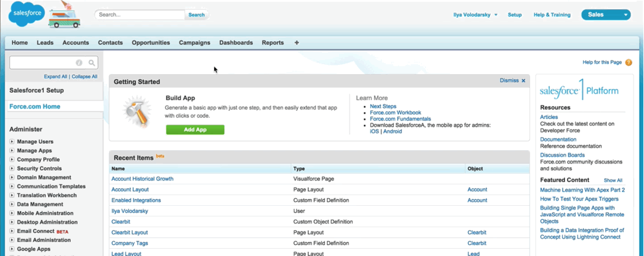Click the Android download link
The image size is (644, 256).
(392, 132)
